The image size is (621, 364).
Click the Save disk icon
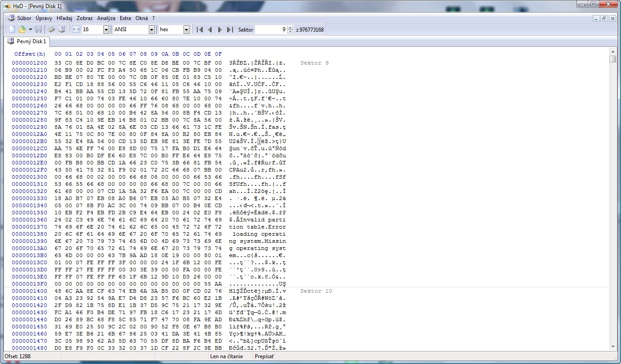point(39,29)
